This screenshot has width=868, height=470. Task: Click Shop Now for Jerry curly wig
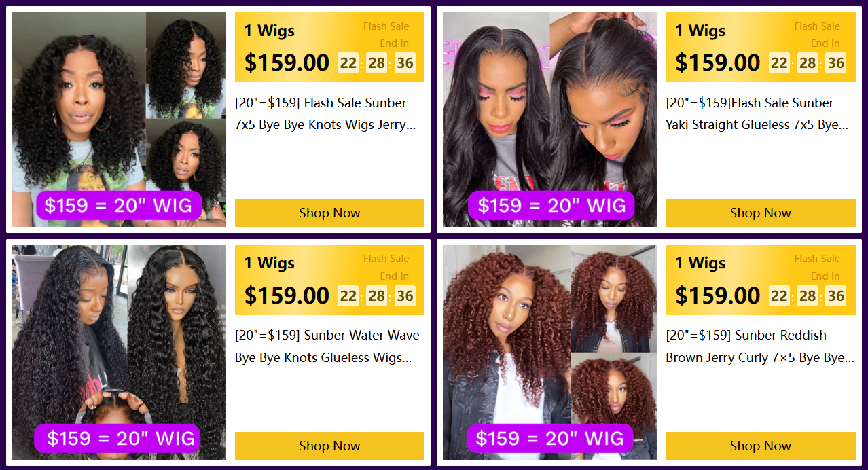329,213
